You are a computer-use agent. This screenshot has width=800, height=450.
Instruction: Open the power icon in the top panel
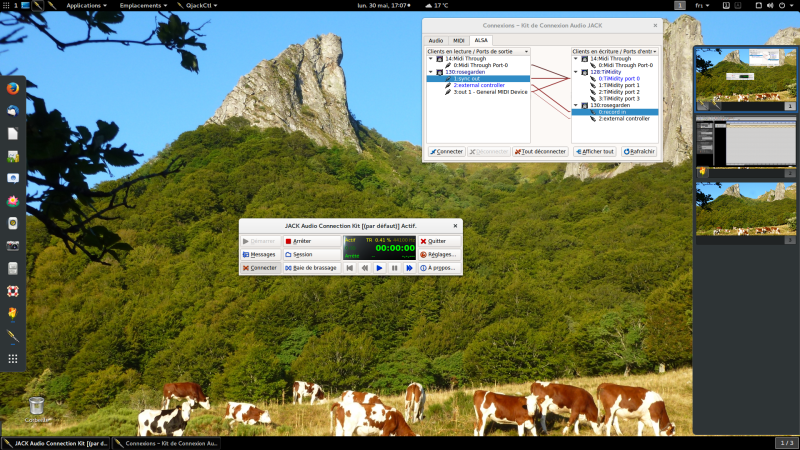tap(782, 5)
